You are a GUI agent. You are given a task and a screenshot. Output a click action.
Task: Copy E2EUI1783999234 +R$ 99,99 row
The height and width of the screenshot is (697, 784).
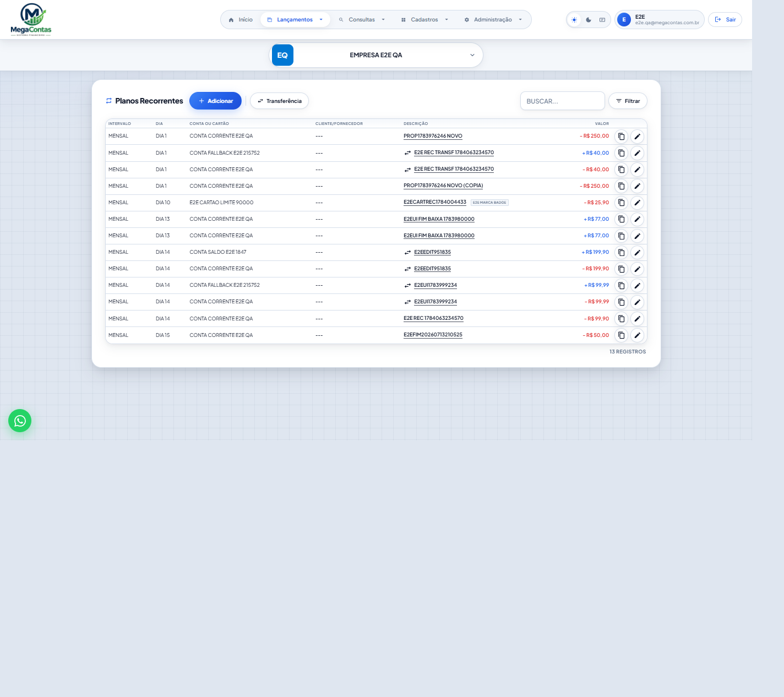621,285
